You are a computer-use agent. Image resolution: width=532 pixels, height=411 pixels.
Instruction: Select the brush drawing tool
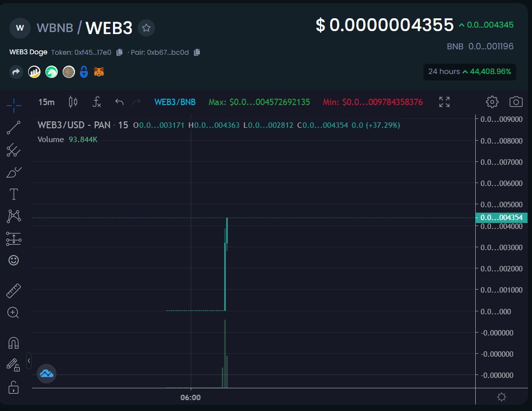(14, 172)
